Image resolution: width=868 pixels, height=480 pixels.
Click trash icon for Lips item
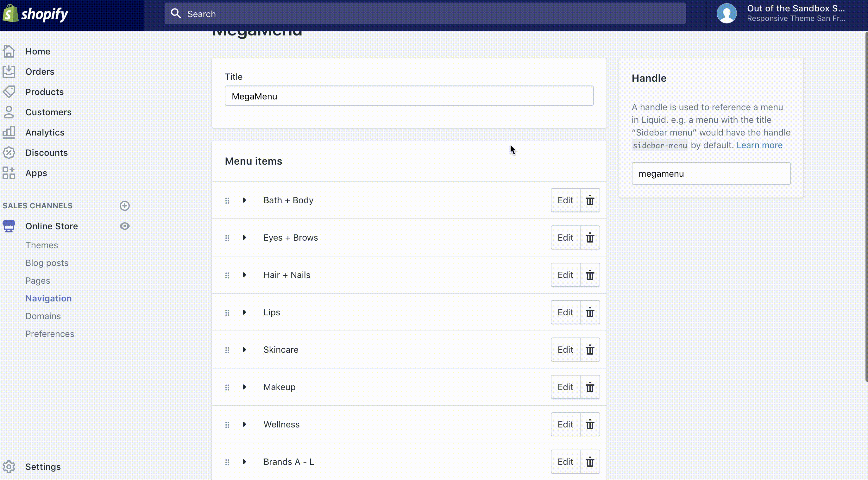tap(590, 313)
